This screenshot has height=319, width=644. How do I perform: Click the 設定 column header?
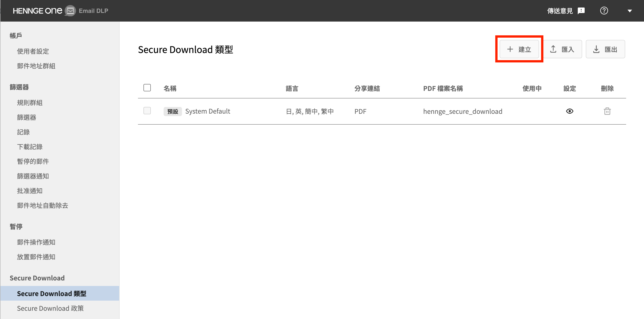tap(570, 88)
